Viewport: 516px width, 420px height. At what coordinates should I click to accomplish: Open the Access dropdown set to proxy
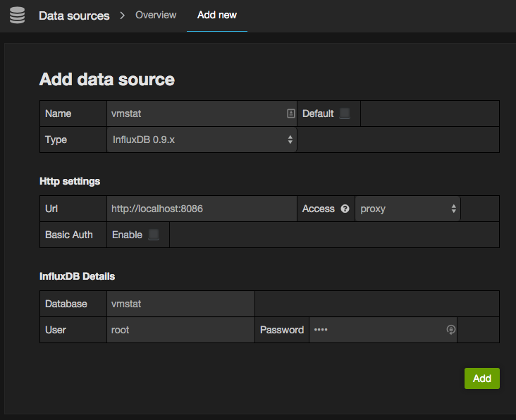(x=407, y=209)
